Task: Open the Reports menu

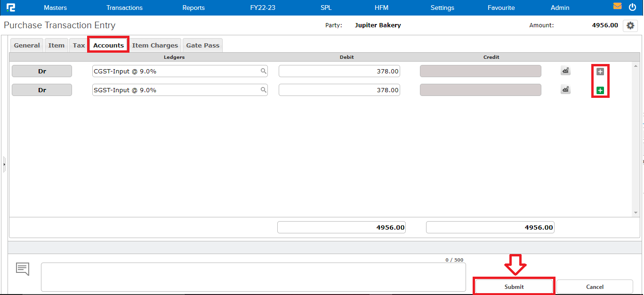Action: [x=193, y=8]
